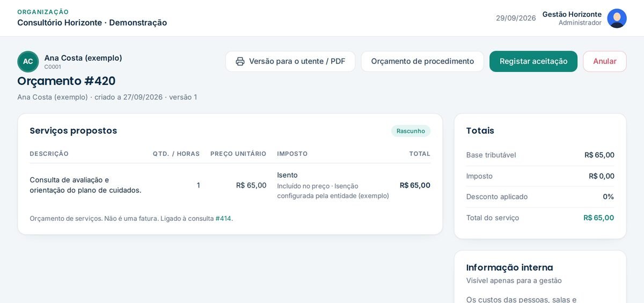This screenshot has height=303, width=644.
Task: Open Orçamento de procedimento
Action: [422, 61]
